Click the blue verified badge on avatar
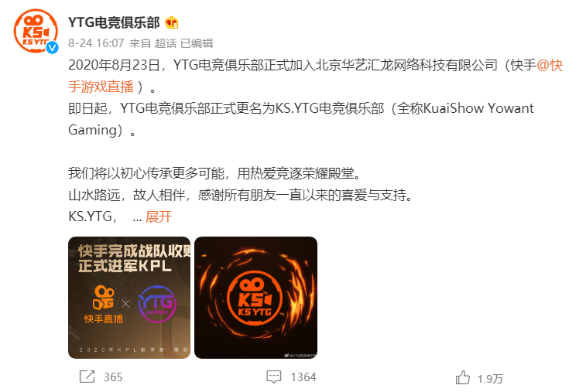This screenshot has width=586, height=392. coord(52,47)
